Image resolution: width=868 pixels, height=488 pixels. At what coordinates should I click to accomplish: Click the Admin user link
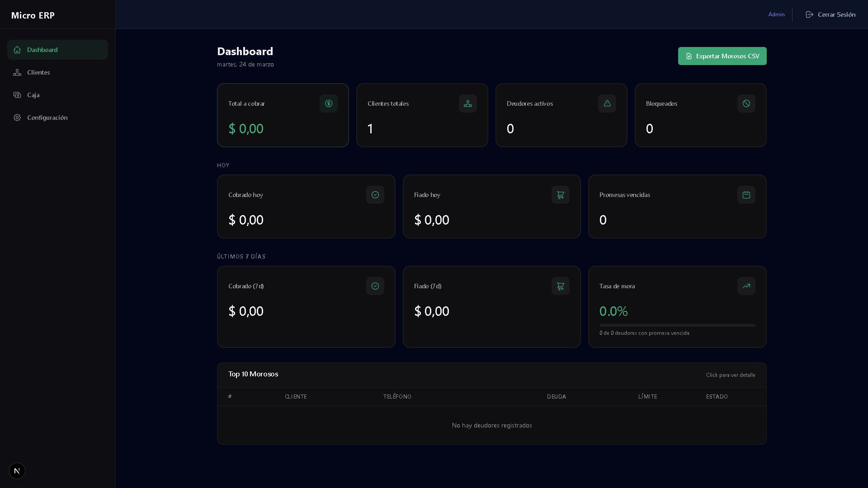[x=776, y=14]
